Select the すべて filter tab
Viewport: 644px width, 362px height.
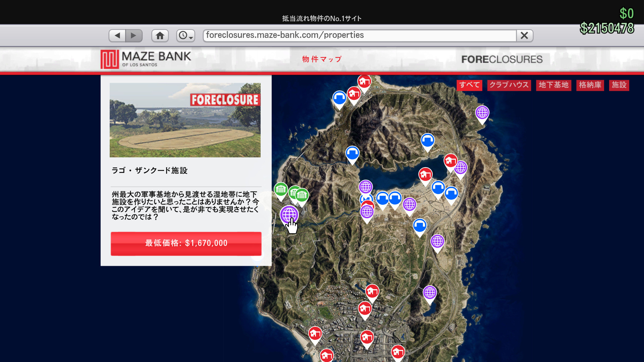click(469, 85)
